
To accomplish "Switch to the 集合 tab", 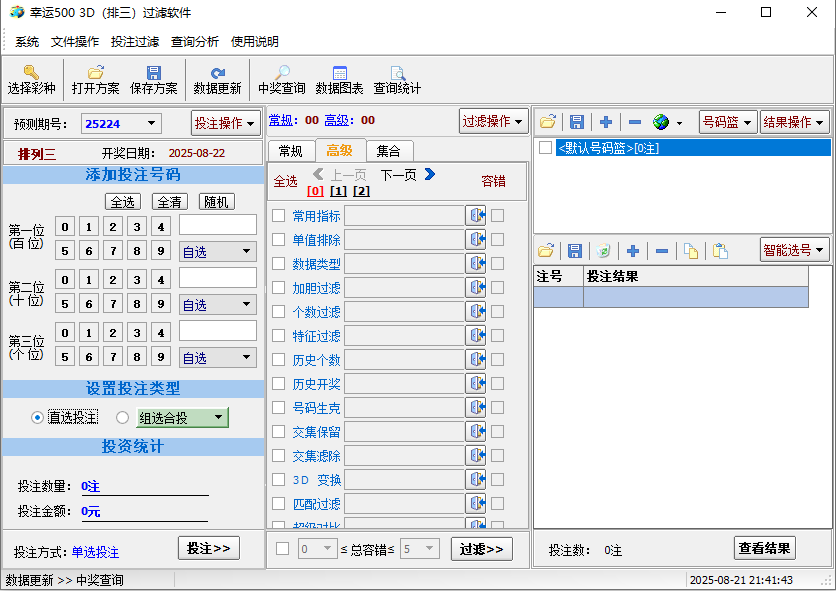I will pyautogui.click(x=388, y=151).
